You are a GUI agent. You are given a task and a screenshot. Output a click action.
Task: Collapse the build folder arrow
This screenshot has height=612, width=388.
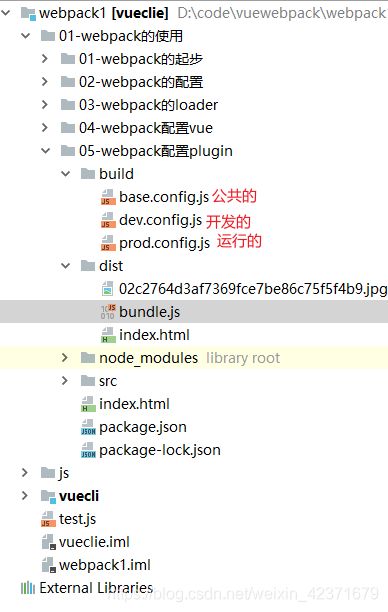click(66, 174)
